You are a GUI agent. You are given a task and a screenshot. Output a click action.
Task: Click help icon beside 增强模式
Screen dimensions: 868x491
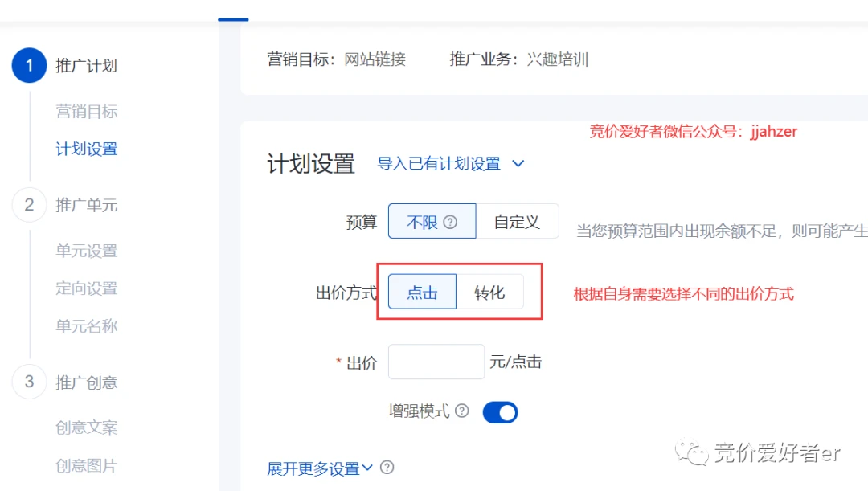pyautogui.click(x=461, y=411)
